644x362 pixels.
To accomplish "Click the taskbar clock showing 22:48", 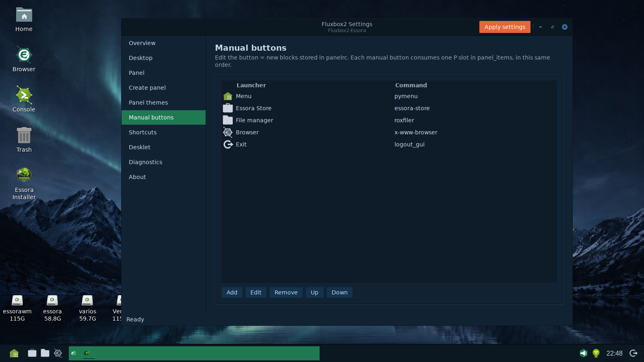I will click(x=615, y=353).
